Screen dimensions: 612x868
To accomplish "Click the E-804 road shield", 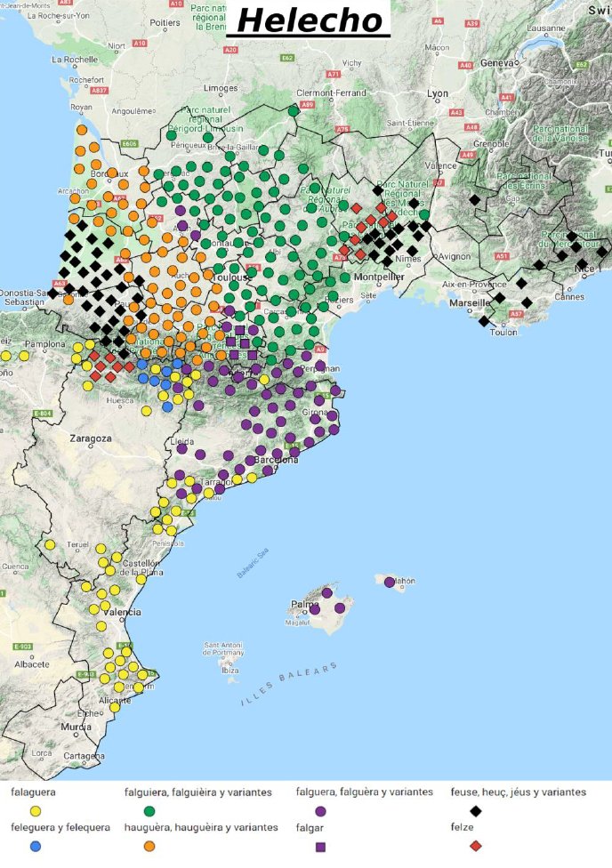I will (x=43, y=414).
